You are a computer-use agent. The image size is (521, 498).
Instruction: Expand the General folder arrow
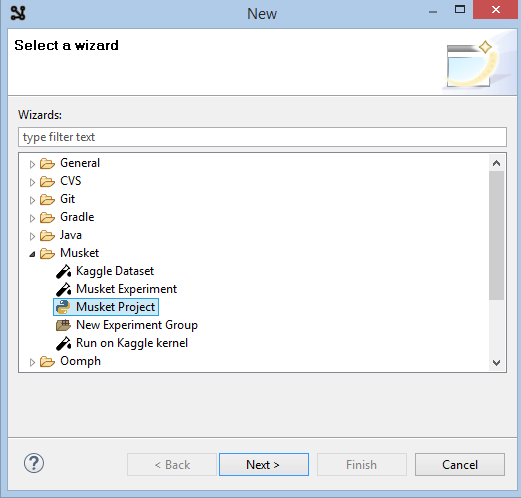coord(32,164)
